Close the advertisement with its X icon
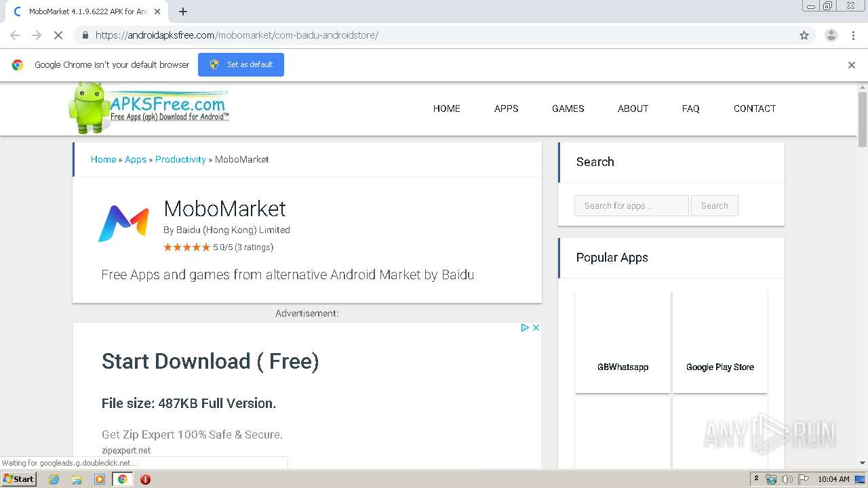The height and width of the screenshot is (488, 868). (536, 327)
